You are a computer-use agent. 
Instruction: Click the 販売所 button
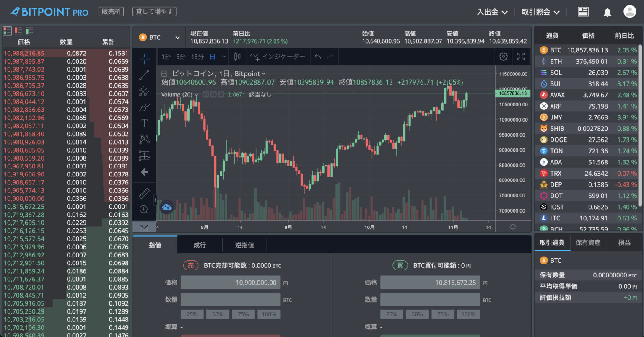[111, 11]
